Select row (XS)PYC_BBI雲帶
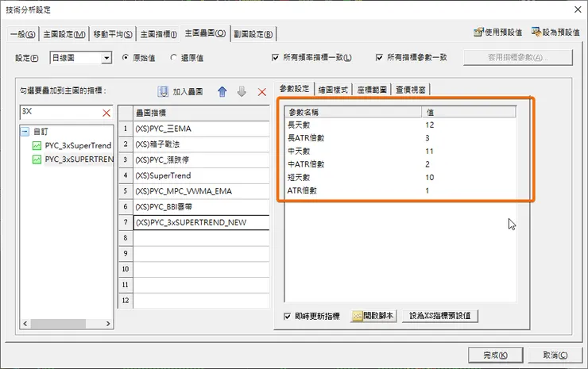This screenshot has height=369, width=588. (201, 207)
